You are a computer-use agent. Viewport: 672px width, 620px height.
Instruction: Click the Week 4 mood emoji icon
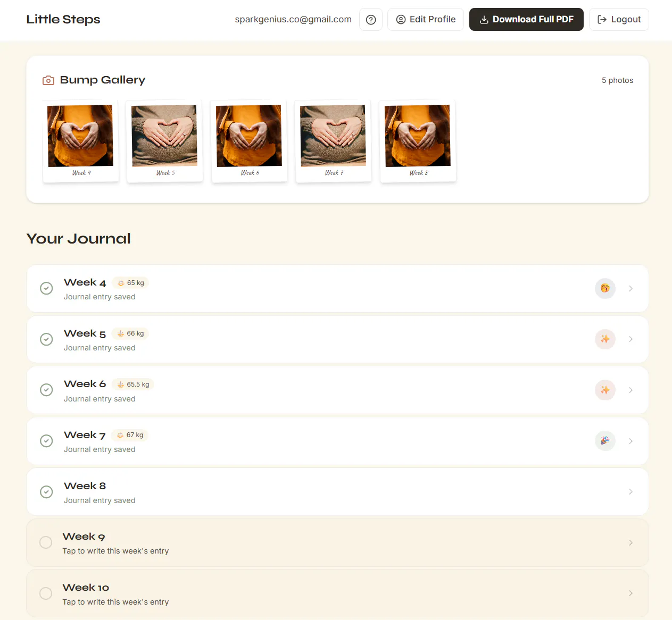(605, 288)
